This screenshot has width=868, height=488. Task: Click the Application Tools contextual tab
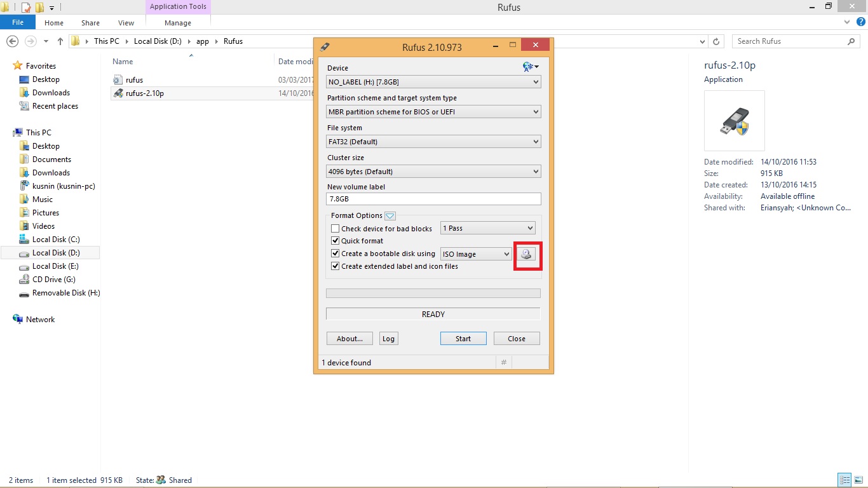[178, 7]
